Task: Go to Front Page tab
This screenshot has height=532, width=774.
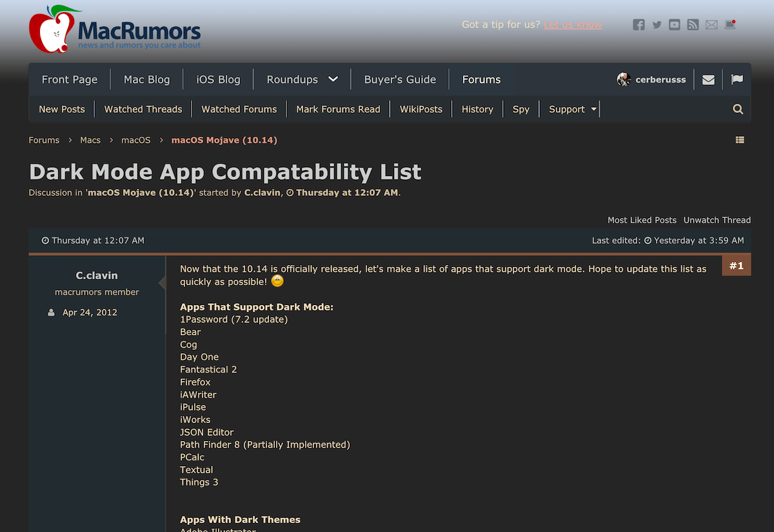Action: pos(70,79)
